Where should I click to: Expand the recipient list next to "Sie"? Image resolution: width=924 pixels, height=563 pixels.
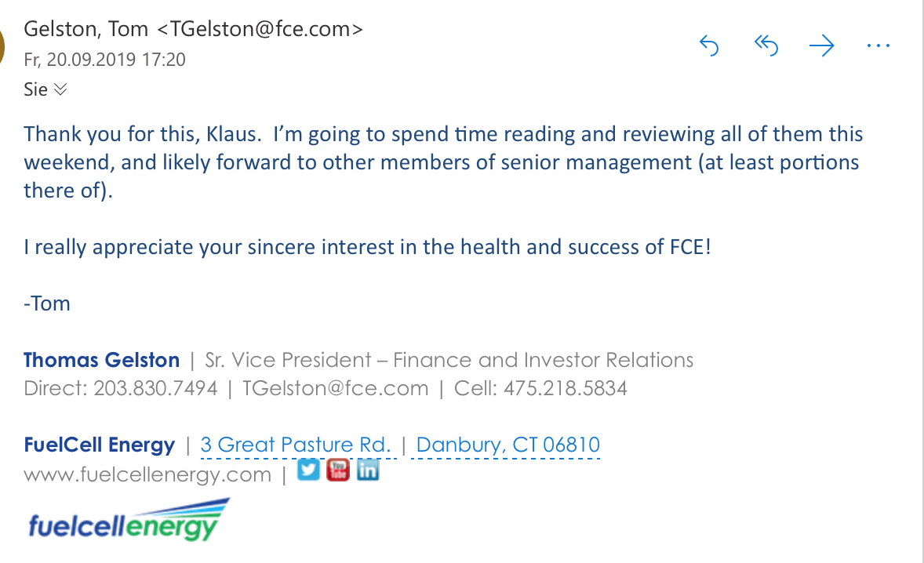tap(60, 89)
